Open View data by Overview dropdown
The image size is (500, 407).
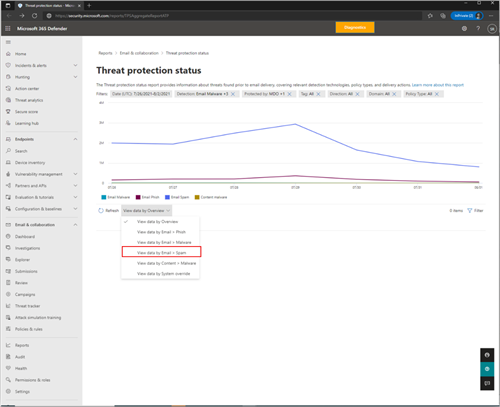pos(147,211)
